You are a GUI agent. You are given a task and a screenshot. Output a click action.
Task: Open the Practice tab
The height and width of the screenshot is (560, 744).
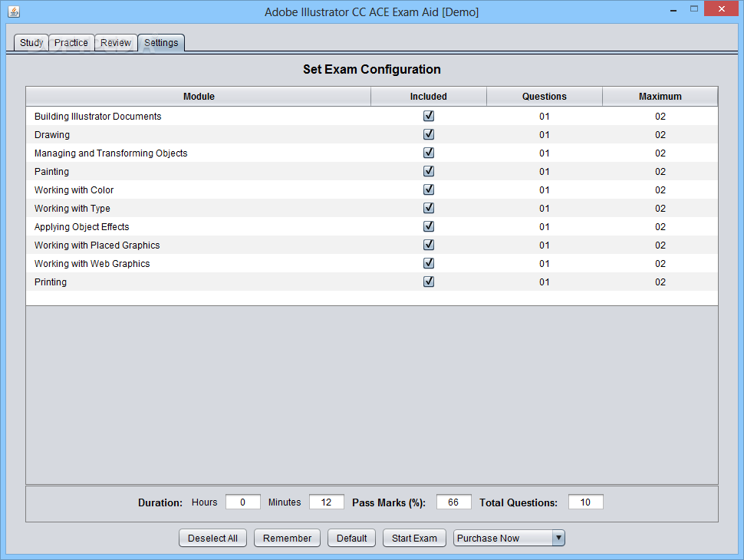(x=71, y=43)
